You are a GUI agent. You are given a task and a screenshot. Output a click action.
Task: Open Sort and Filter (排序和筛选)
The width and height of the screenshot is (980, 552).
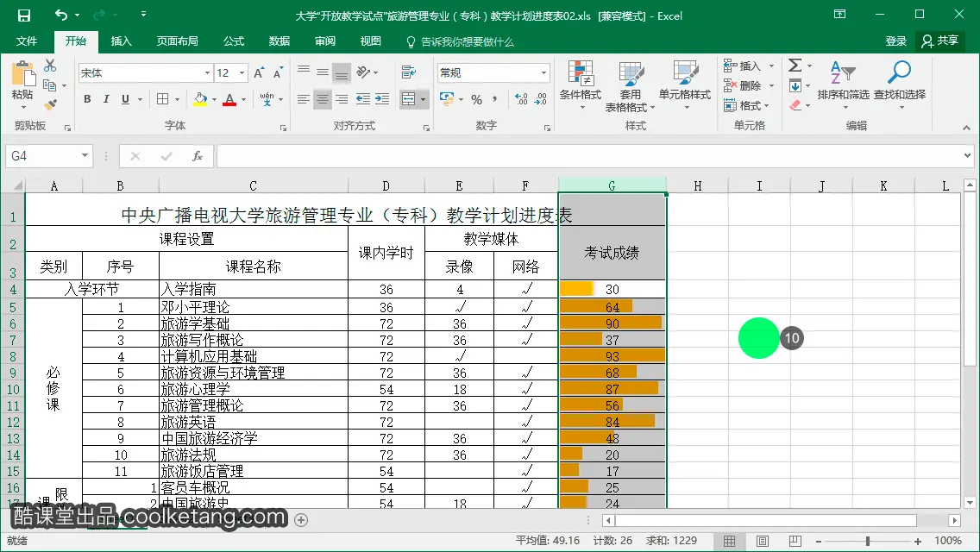[843, 85]
